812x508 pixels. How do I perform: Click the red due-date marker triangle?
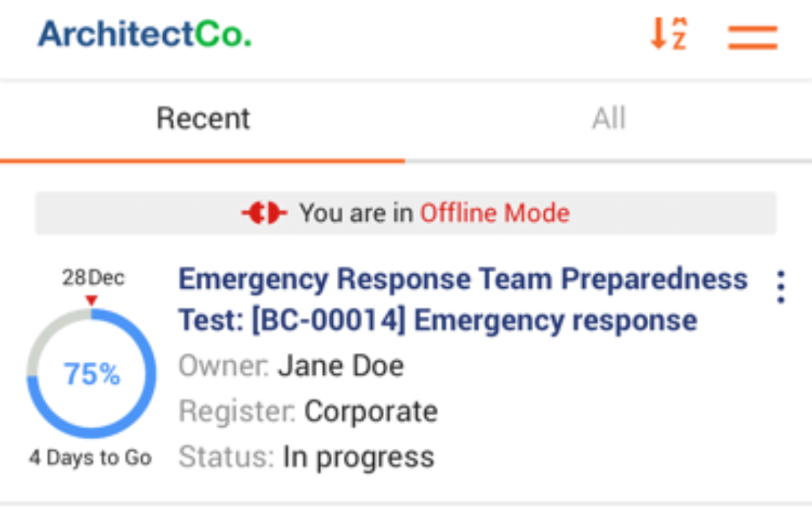(91, 300)
